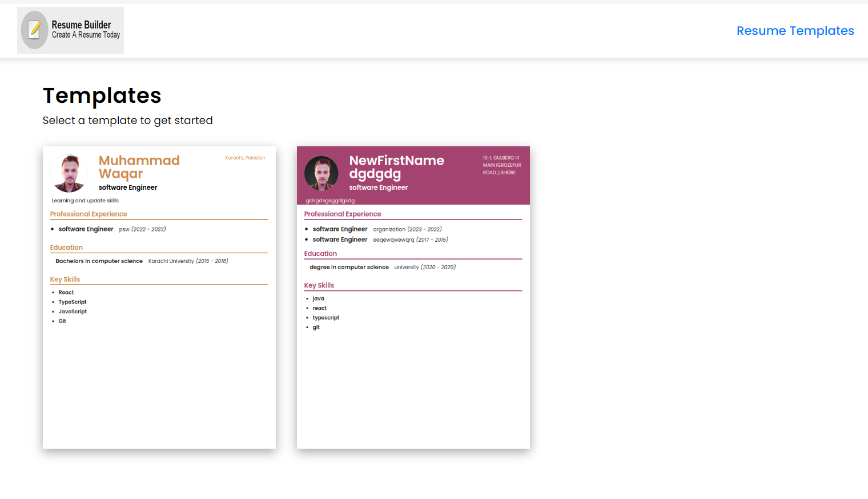Click 'gdsgdsgsggdgsdg' summary in maroon template
Screen dimensions: 868x499
coord(330,201)
